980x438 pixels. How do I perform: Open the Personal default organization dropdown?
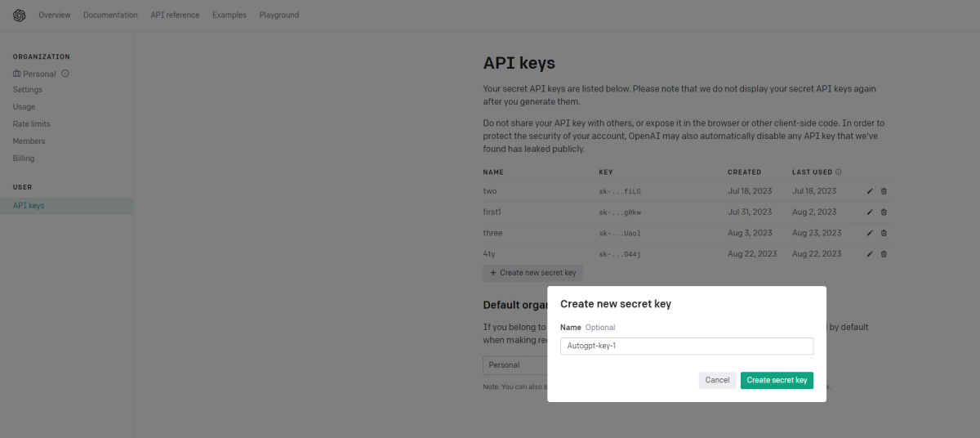[514, 365]
